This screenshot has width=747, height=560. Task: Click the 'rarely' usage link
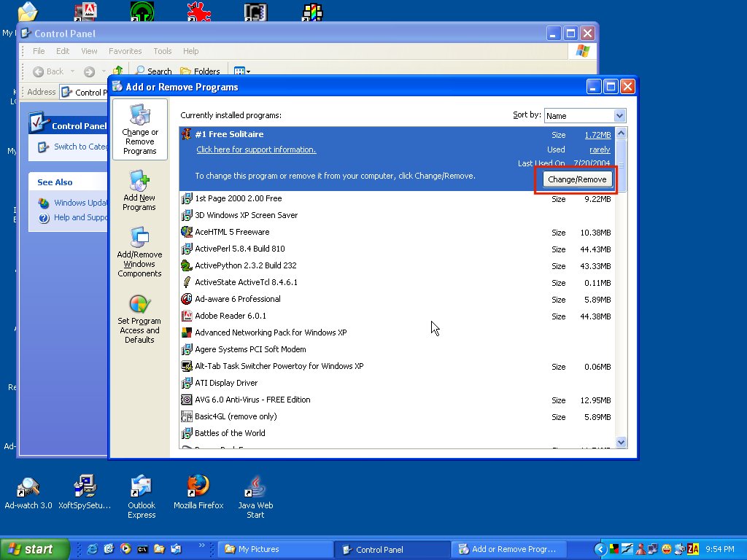pos(600,149)
